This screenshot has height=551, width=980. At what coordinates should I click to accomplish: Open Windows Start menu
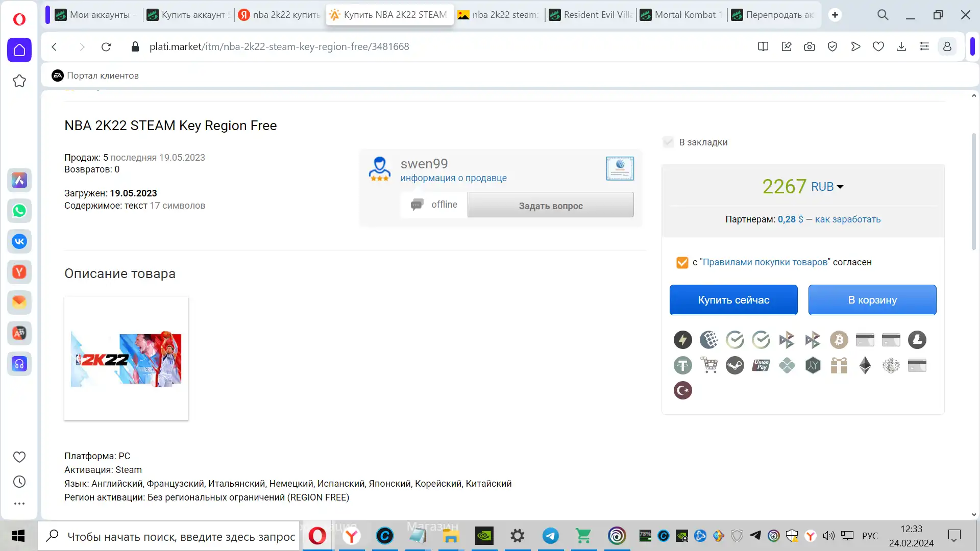(18, 536)
